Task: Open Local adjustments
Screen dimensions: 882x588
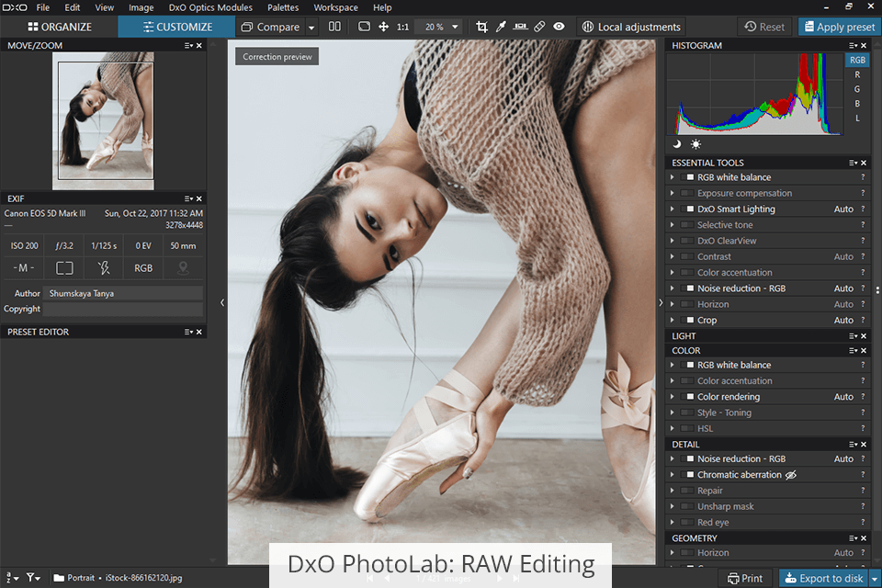Action: pyautogui.click(x=631, y=27)
